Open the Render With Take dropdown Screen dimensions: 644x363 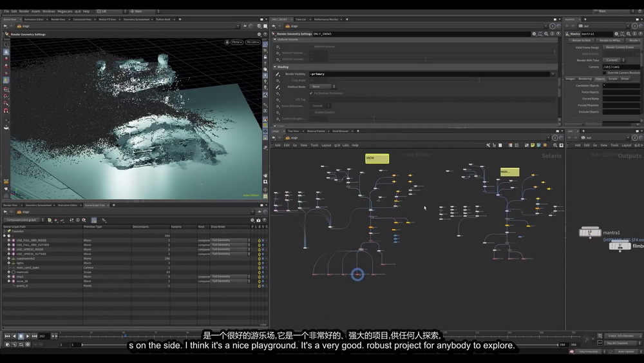click(614, 60)
